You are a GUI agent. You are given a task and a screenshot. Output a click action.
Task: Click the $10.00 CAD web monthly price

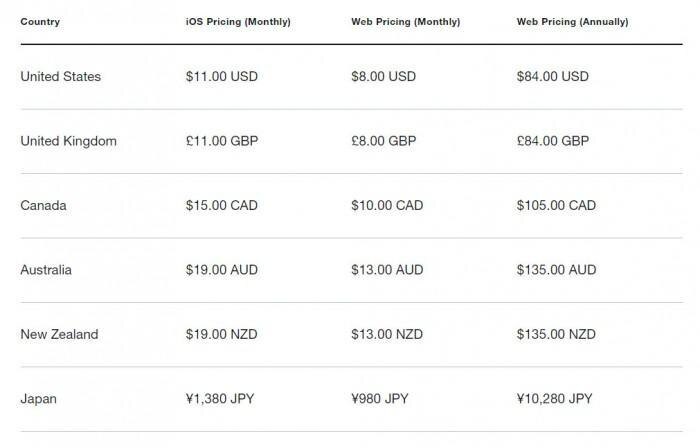coord(388,205)
